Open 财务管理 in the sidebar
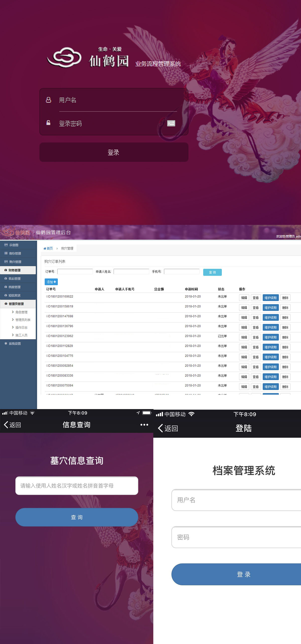301x644 pixels. [x=18, y=270]
